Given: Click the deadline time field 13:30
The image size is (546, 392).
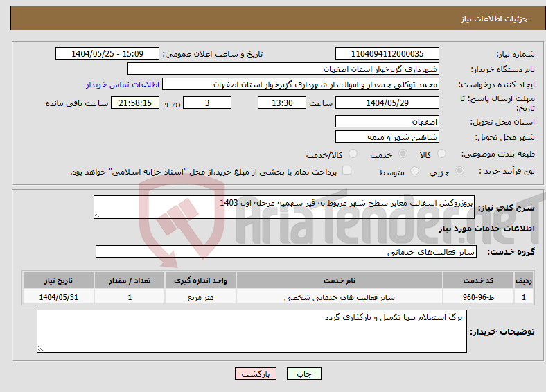Looking at the screenshot, I should click(x=282, y=103).
